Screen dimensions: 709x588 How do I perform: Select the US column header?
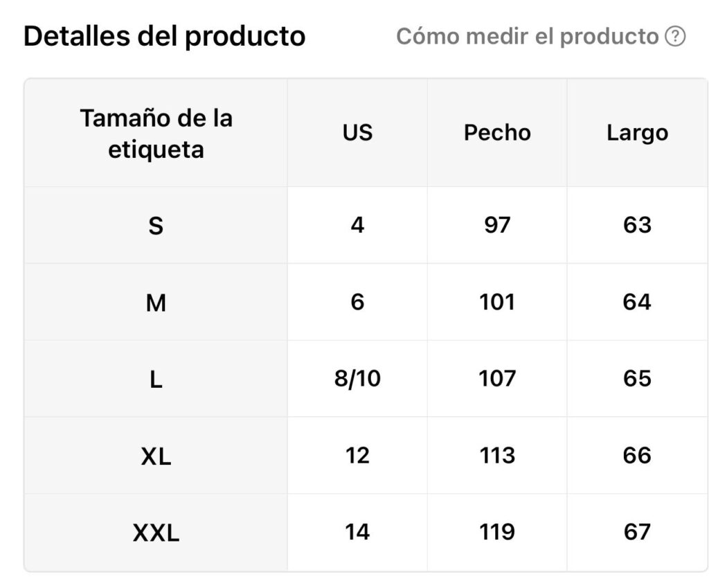(x=357, y=133)
